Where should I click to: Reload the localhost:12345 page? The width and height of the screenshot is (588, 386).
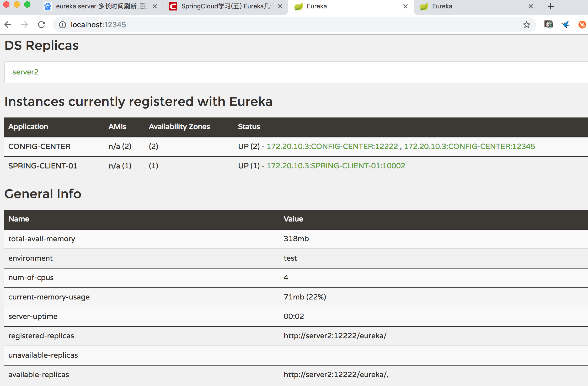42,25
